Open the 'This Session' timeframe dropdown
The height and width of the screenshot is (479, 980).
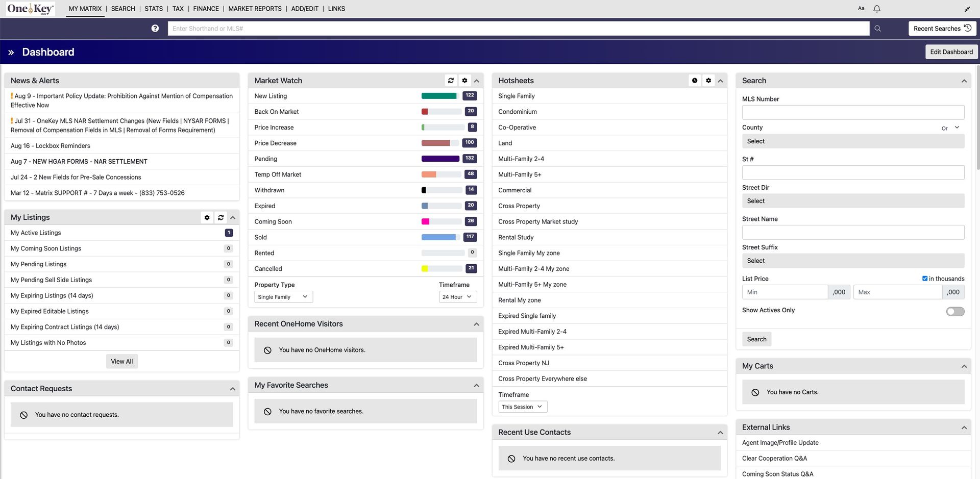pyautogui.click(x=522, y=407)
